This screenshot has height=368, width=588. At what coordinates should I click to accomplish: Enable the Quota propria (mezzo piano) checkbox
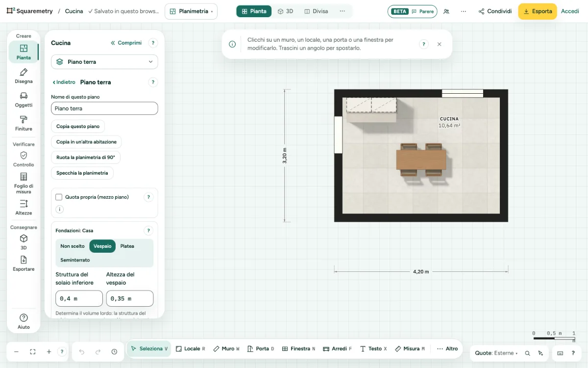[x=59, y=197]
